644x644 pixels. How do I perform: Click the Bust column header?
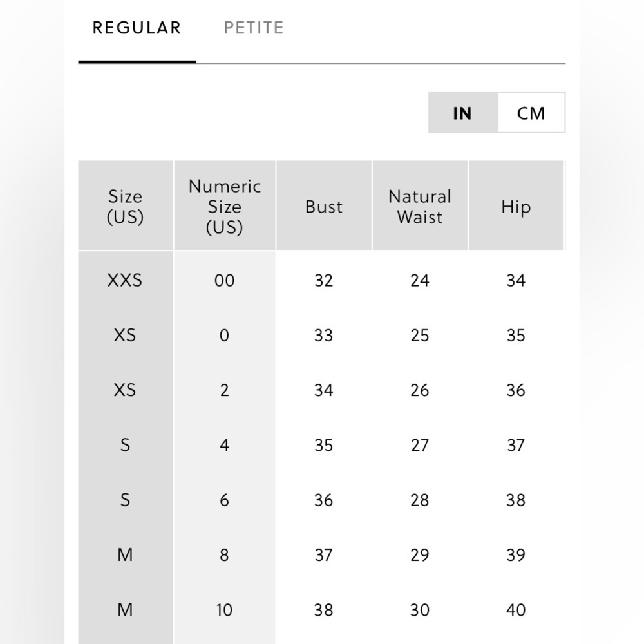[x=324, y=205]
